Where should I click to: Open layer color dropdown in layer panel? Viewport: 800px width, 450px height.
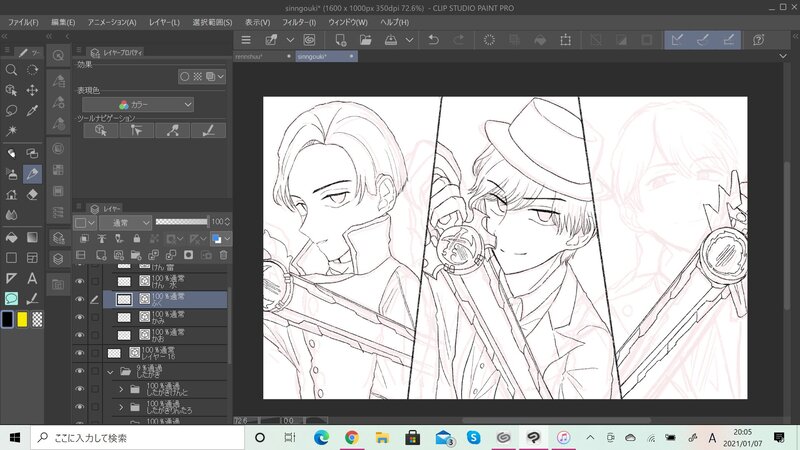[221, 238]
